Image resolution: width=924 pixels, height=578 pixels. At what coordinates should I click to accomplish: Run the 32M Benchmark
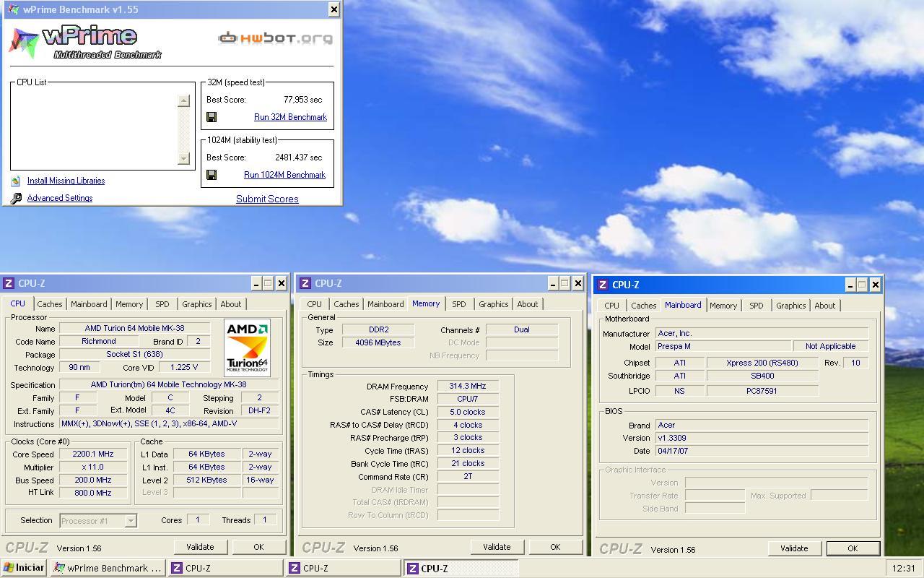point(290,117)
